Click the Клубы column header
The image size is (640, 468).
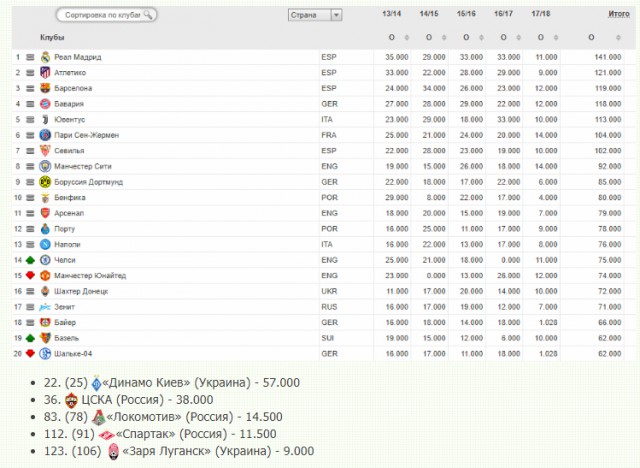point(52,37)
